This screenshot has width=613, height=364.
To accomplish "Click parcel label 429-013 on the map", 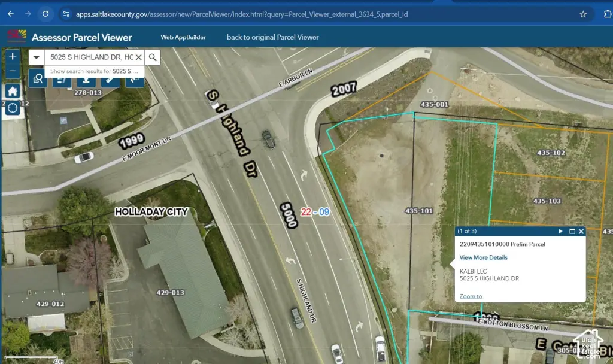I will (x=171, y=292).
